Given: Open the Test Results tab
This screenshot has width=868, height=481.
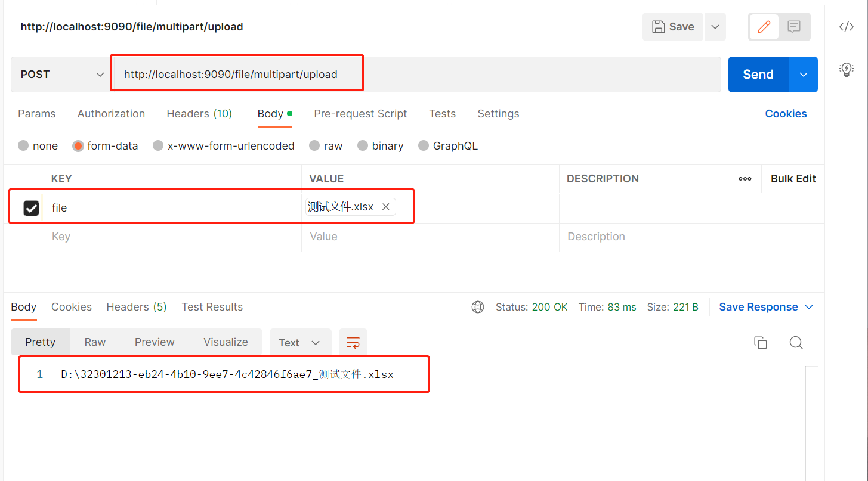Looking at the screenshot, I should tap(212, 307).
